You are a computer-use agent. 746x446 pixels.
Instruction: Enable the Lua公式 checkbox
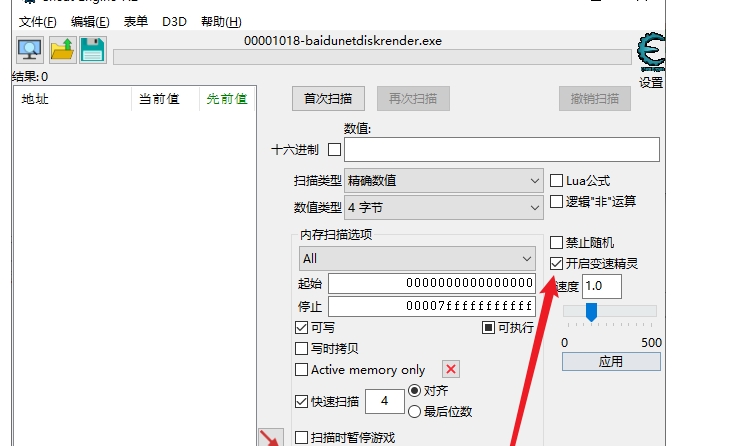pos(557,181)
